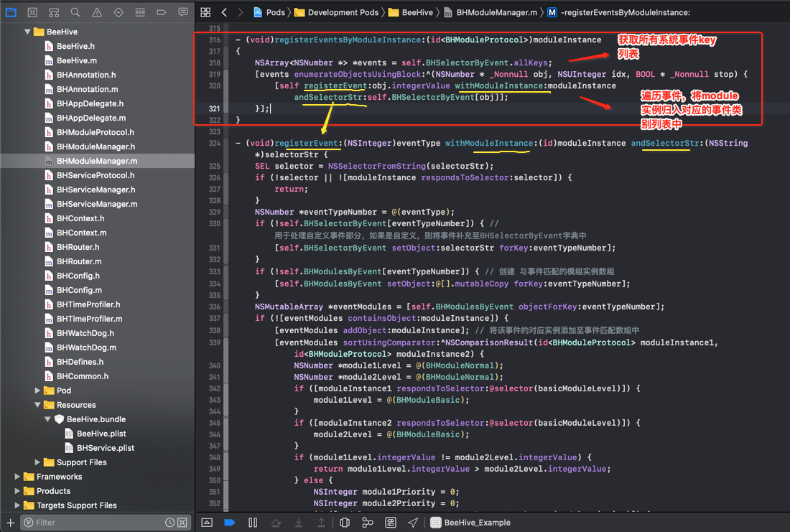Click Pods in the jump bar
This screenshot has width=790, height=532.
coord(269,12)
